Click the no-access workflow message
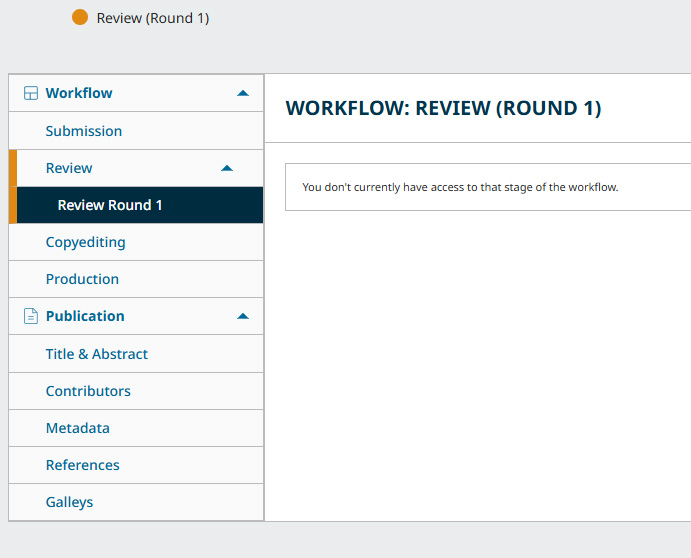The height and width of the screenshot is (558, 691). [x=460, y=187]
